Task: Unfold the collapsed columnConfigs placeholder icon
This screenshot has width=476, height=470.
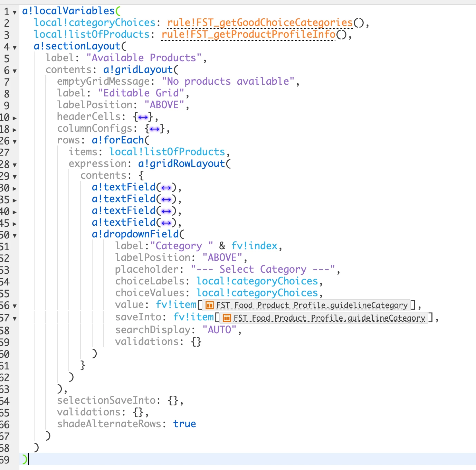Action: 155,129
